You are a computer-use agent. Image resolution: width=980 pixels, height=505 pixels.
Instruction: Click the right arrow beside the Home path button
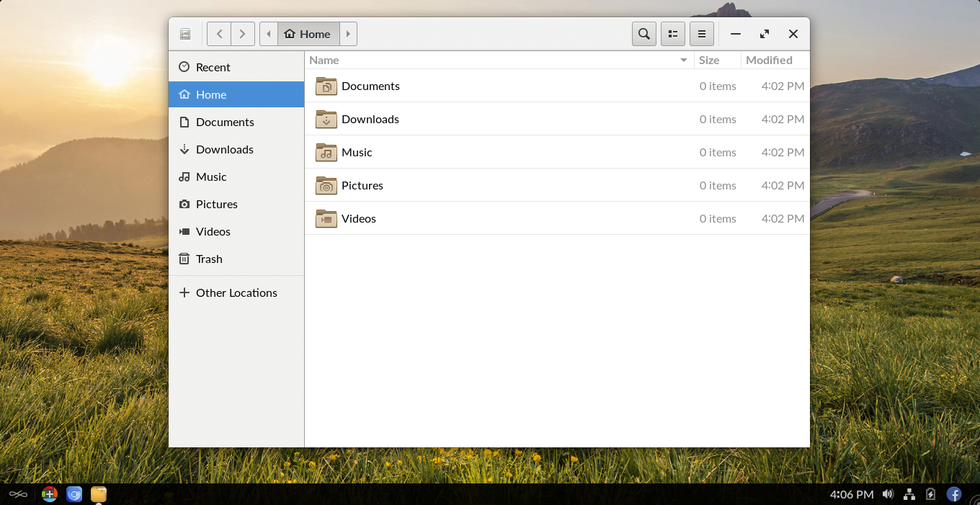(348, 34)
